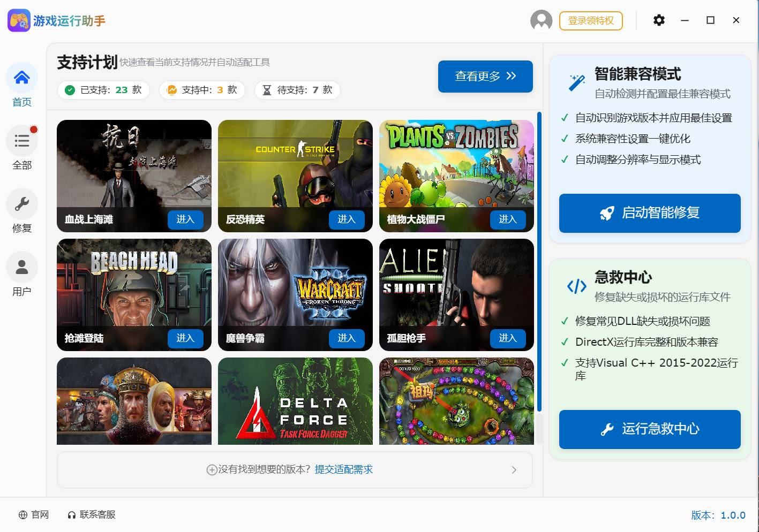759x532 pixels.
Task: Click the 支持Visual C++ 2015-2022运行库 line
Action: (657, 369)
